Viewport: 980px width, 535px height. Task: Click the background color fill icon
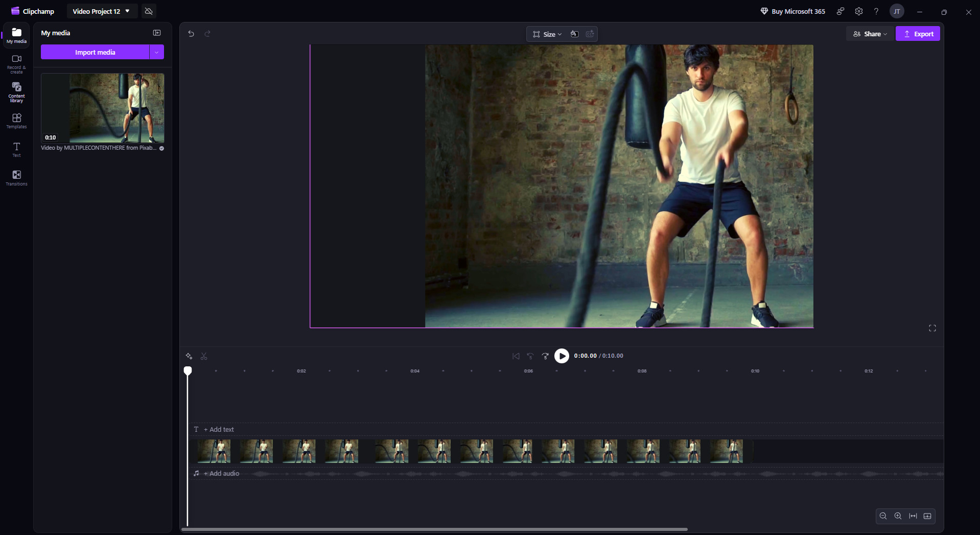click(x=574, y=34)
